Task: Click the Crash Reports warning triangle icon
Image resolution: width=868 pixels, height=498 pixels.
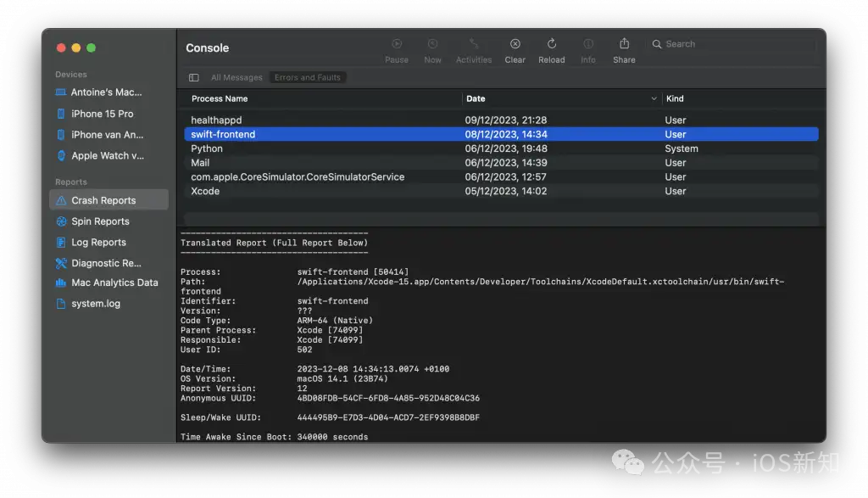Action: [x=60, y=200]
